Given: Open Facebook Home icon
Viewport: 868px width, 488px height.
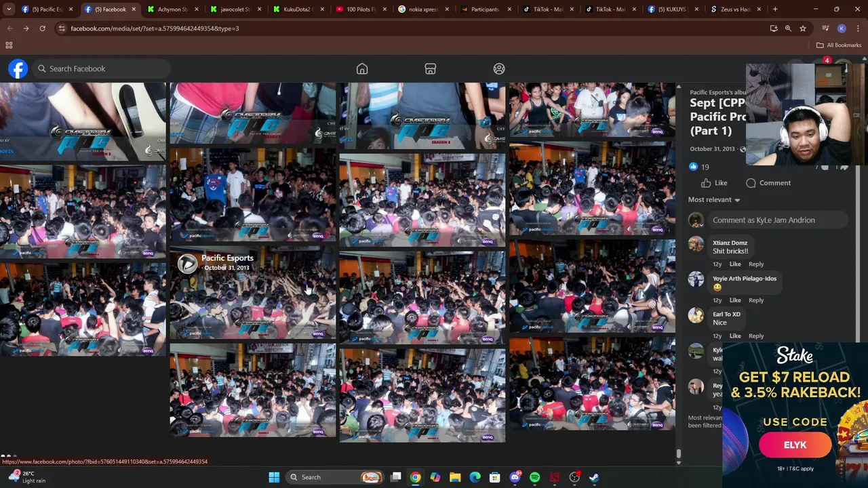Looking at the screenshot, I should [362, 68].
